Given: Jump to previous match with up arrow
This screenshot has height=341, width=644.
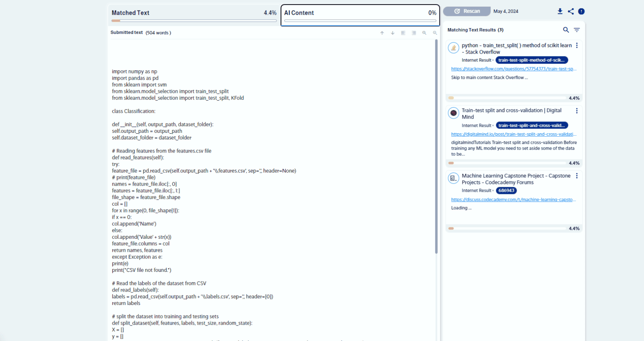Looking at the screenshot, I should point(382,33).
